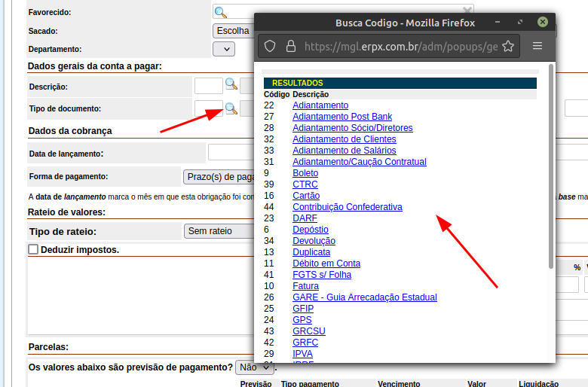588x387 pixels.
Task: Click the padlock site security icon
Action: tap(290, 46)
